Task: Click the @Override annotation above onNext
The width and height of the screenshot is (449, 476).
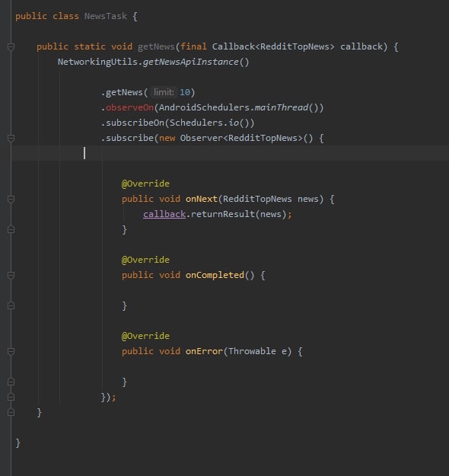Action: pos(145,184)
